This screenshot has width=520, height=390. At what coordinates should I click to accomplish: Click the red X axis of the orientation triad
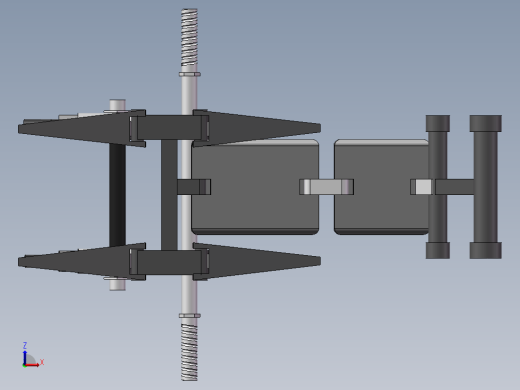[x=32, y=365]
